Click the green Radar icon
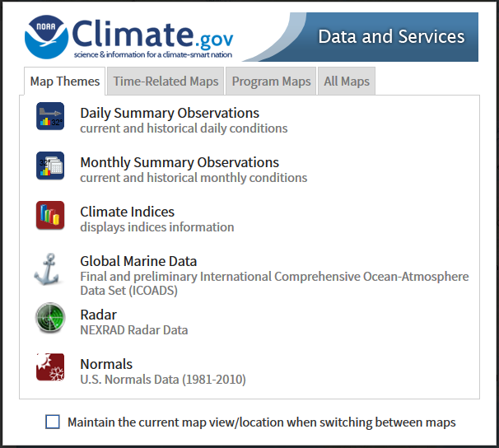Image resolution: width=499 pixels, height=448 pixels. (50, 319)
